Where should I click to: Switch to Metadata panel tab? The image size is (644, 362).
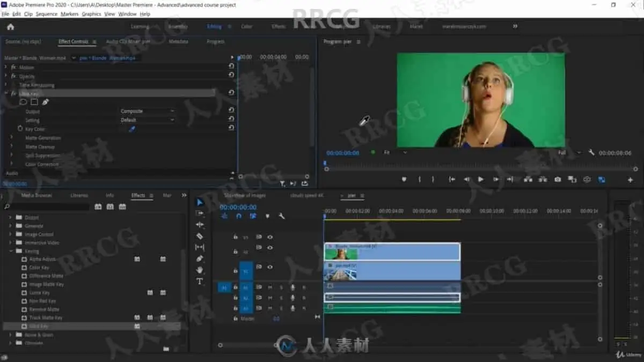click(x=178, y=41)
